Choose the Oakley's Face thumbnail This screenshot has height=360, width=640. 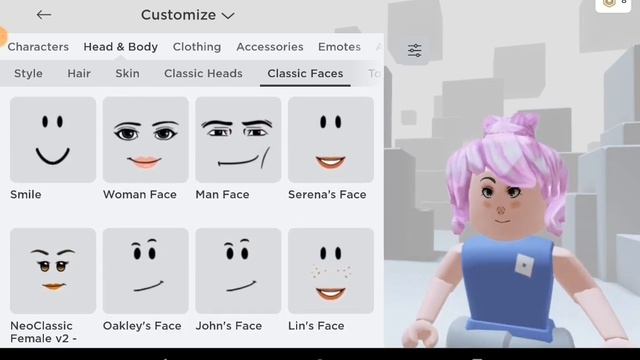click(x=146, y=271)
